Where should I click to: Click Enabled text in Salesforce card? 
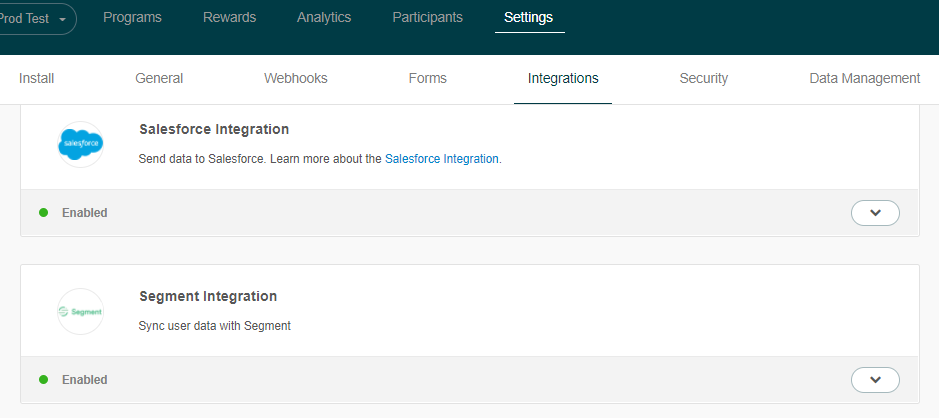(85, 213)
